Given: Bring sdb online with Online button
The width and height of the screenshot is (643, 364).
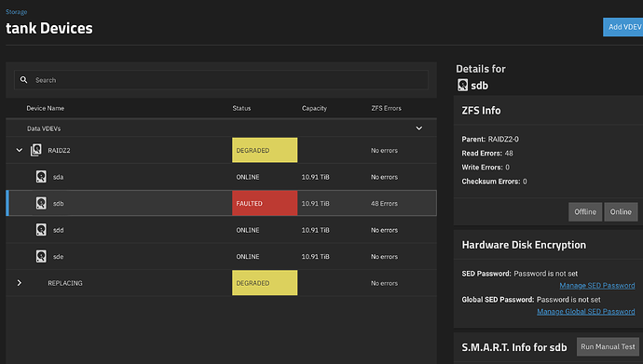Looking at the screenshot, I should pos(621,211).
